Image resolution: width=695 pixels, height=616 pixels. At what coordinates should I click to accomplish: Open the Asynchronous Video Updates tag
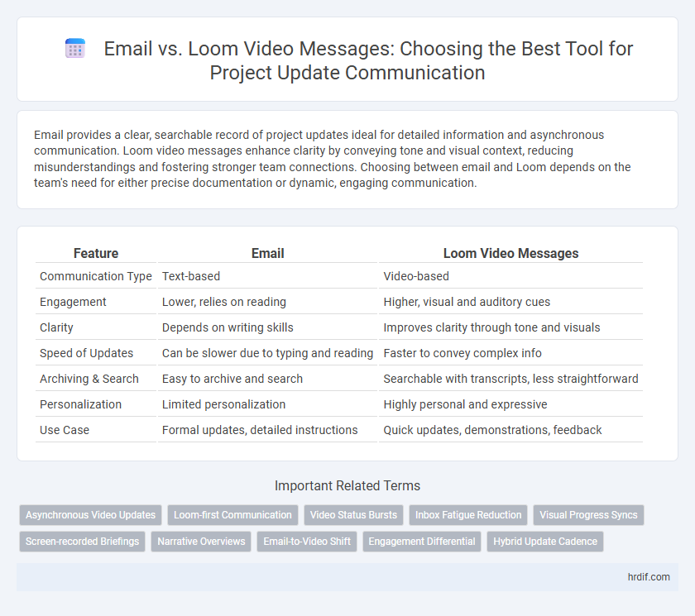point(90,515)
